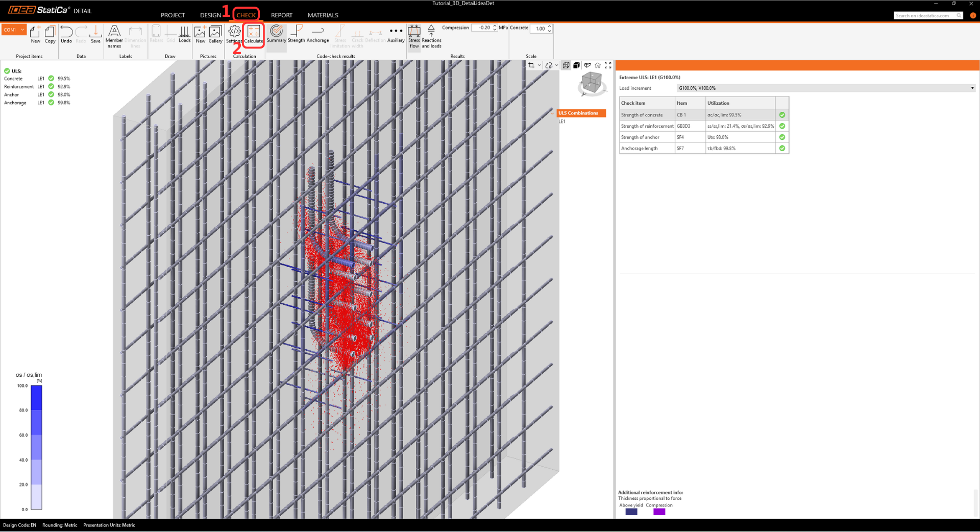
Task: Collapse the ULS Combinations list
Action: pos(553,113)
